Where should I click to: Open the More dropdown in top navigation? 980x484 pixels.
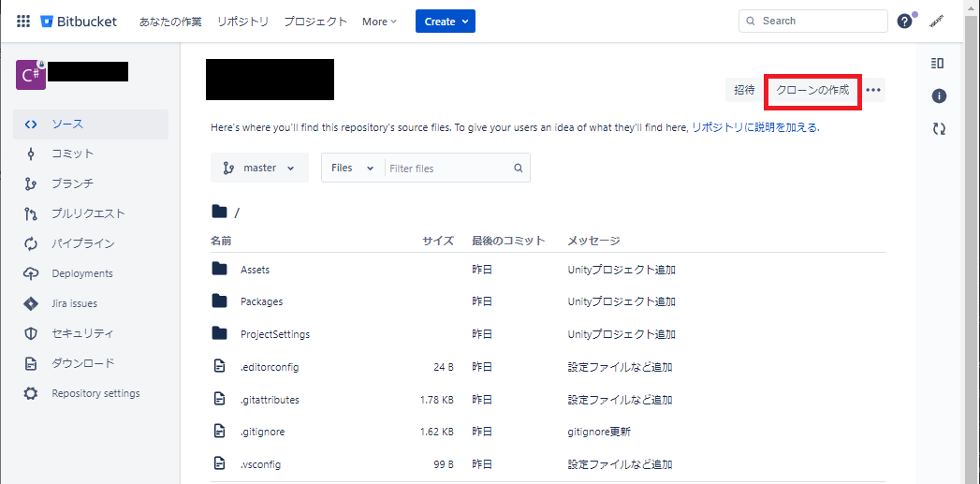pos(379,22)
